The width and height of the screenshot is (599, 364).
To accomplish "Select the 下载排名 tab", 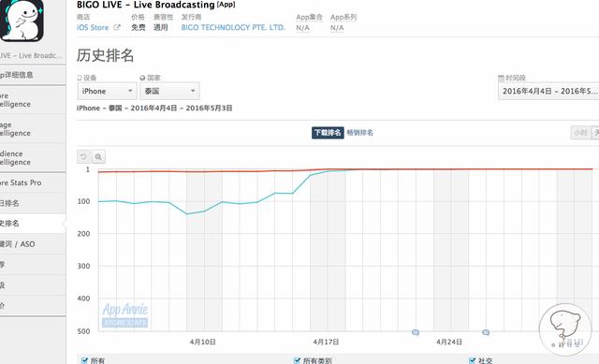I will (x=328, y=133).
